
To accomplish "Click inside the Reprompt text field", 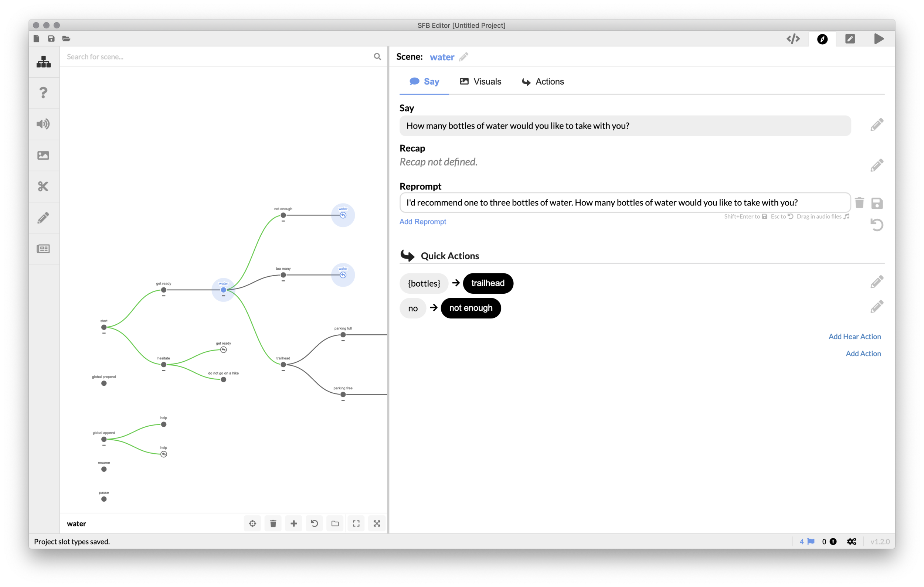I will tap(625, 202).
